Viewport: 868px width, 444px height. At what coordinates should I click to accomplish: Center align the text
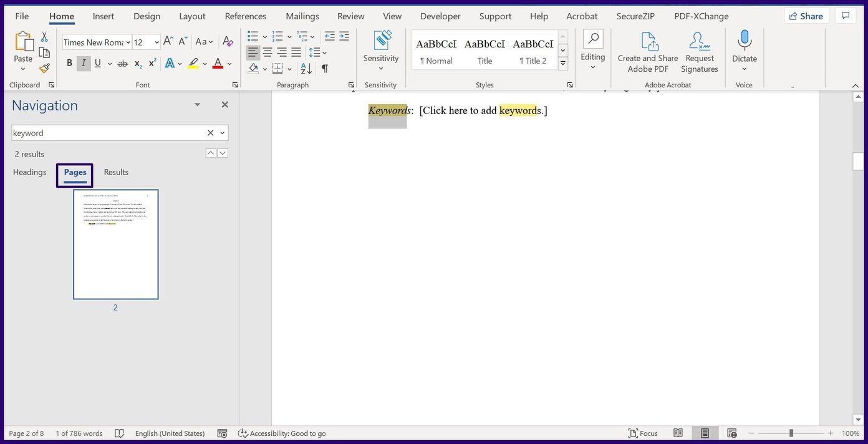tap(268, 52)
